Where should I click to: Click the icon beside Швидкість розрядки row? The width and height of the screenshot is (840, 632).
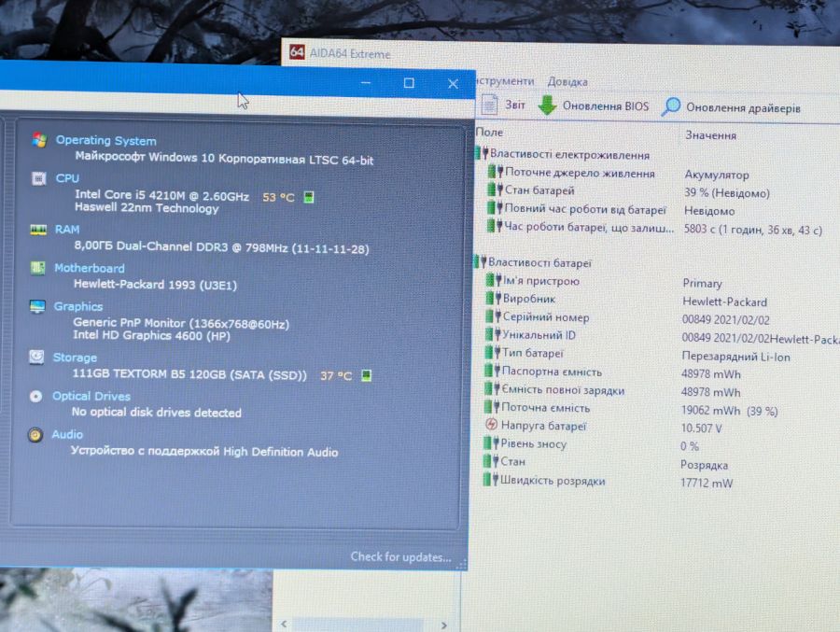490,479
